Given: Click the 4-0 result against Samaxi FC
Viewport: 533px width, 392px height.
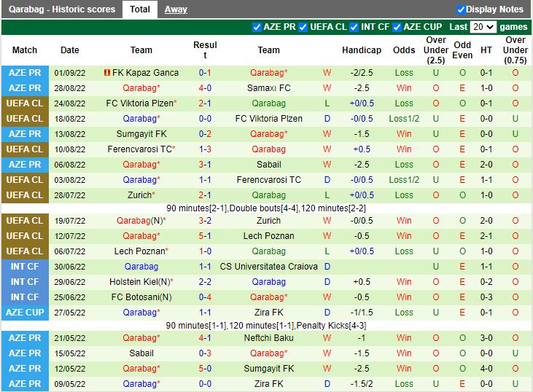Looking at the screenshot, I should (205, 88).
